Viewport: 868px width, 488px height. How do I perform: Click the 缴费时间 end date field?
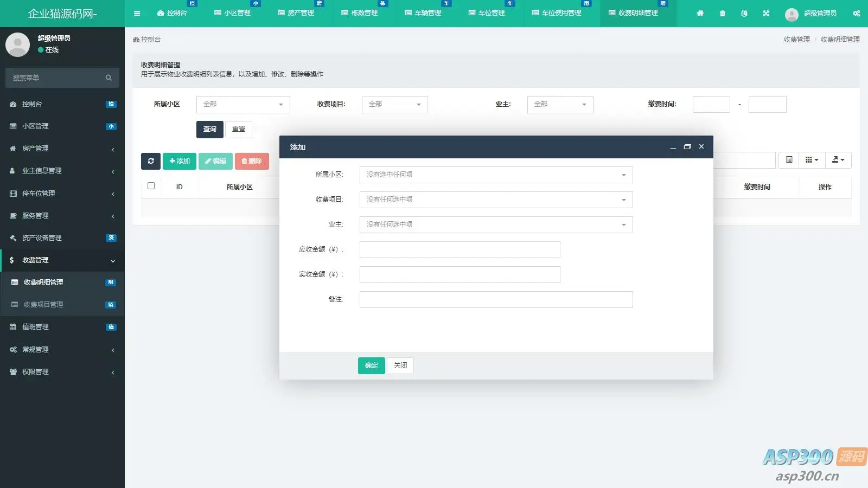[767, 104]
